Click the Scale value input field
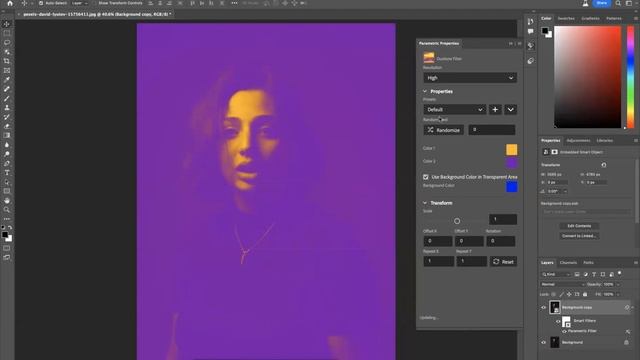Viewport: 640px width, 360px height. 503,220
